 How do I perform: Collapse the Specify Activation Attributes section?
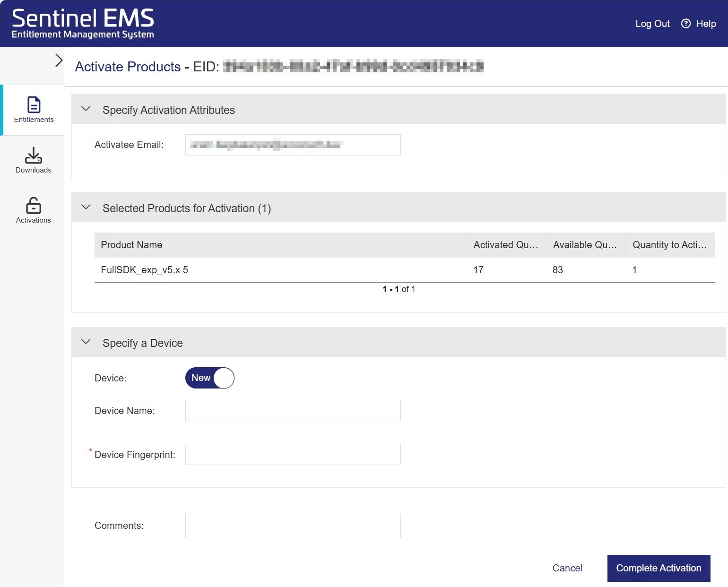click(x=86, y=109)
